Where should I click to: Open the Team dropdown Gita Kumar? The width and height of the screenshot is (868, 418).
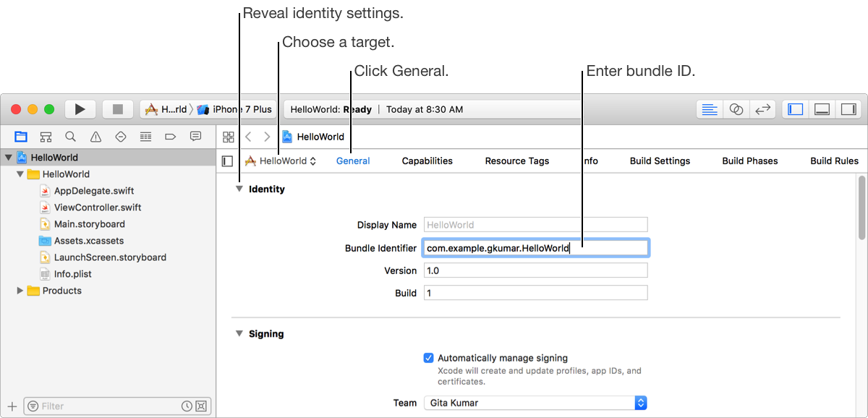point(535,403)
